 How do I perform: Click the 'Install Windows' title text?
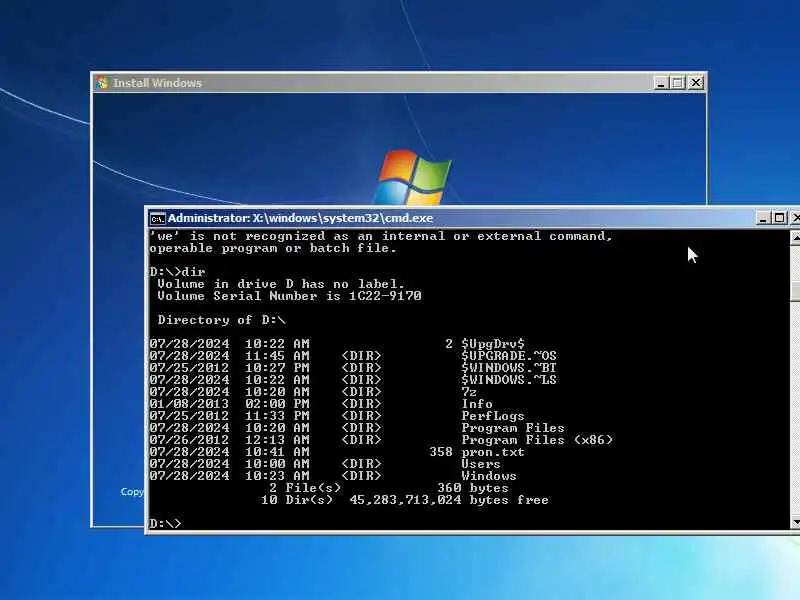point(157,83)
